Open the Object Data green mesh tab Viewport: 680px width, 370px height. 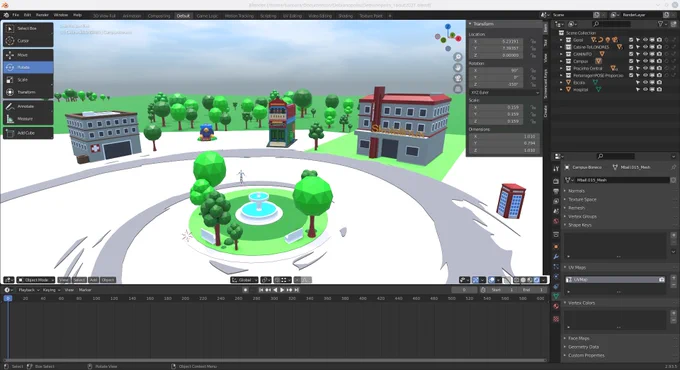556,296
